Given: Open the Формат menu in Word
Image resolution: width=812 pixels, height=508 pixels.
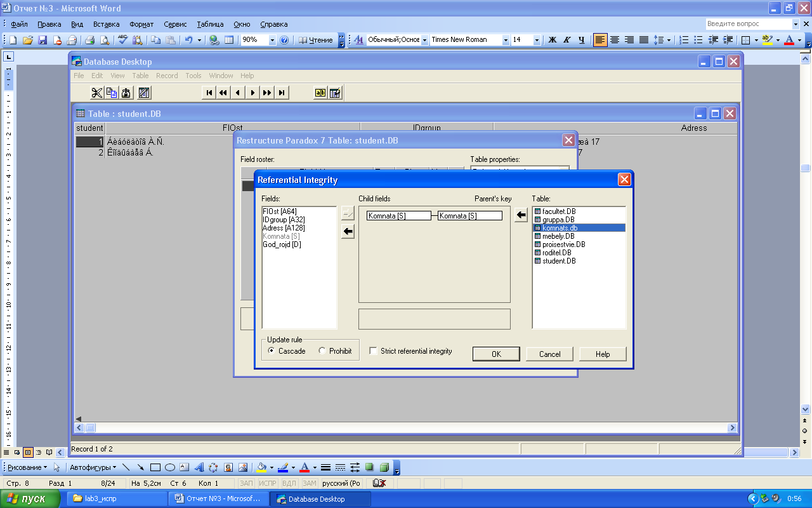Looking at the screenshot, I should point(141,24).
